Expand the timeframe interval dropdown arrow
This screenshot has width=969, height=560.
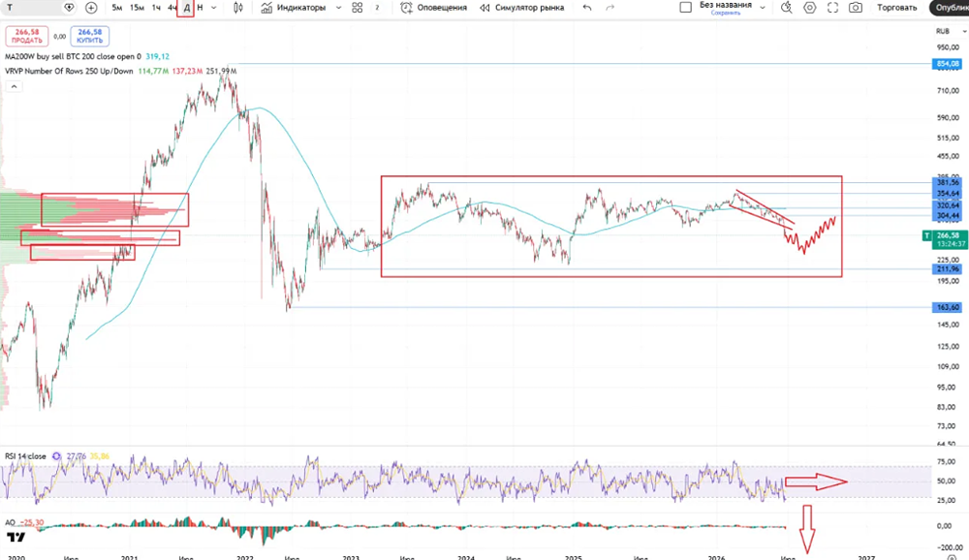(214, 8)
